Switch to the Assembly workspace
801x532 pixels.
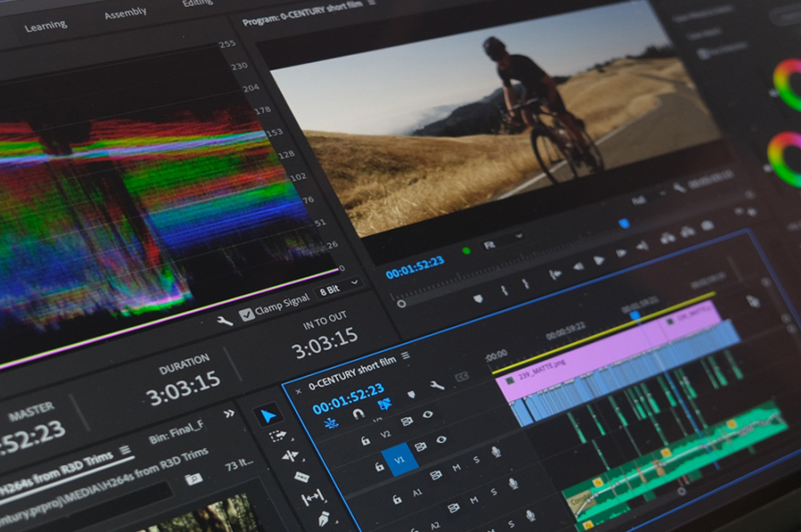pos(125,14)
